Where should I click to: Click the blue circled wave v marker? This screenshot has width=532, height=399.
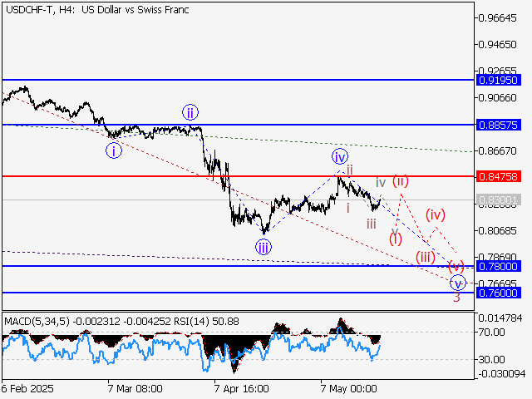[x=456, y=282]
